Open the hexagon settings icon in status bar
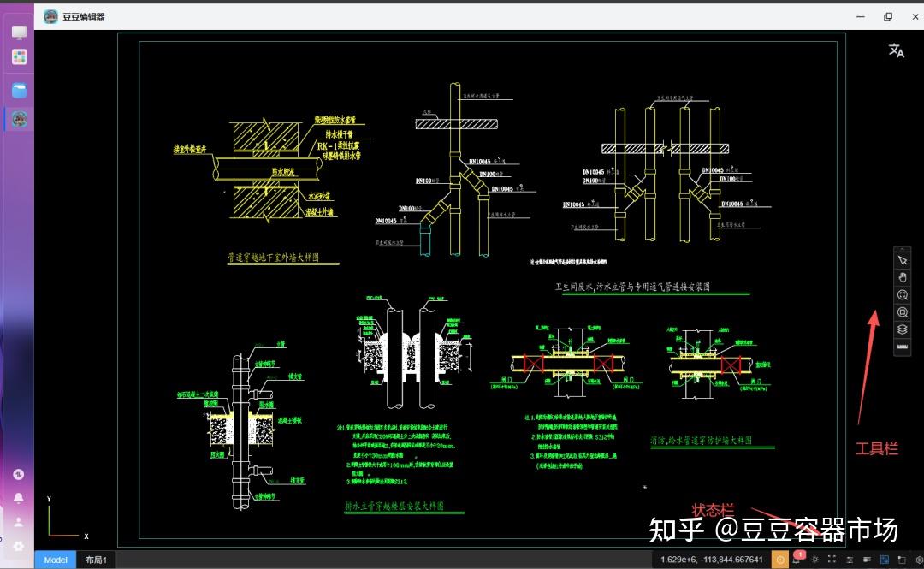Viewport: 924px width, 569px height. coord(919,560)
